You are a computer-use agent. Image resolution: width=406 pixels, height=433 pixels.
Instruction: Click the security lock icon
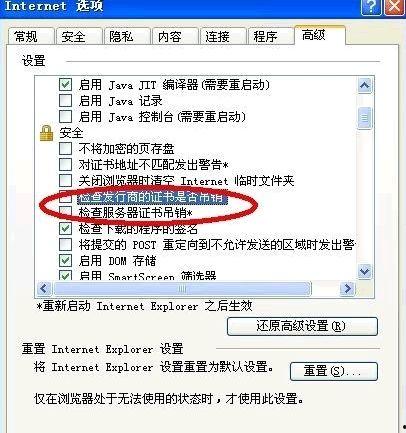(46, 133)
